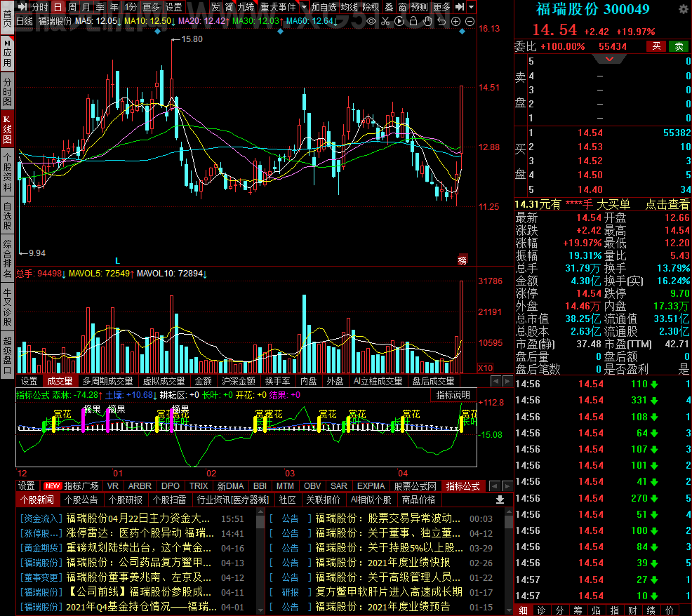Open news 福瑞股份04月22日主力资金大...
This screenshot has width=692, height=616.
click(x=138, y=518)
